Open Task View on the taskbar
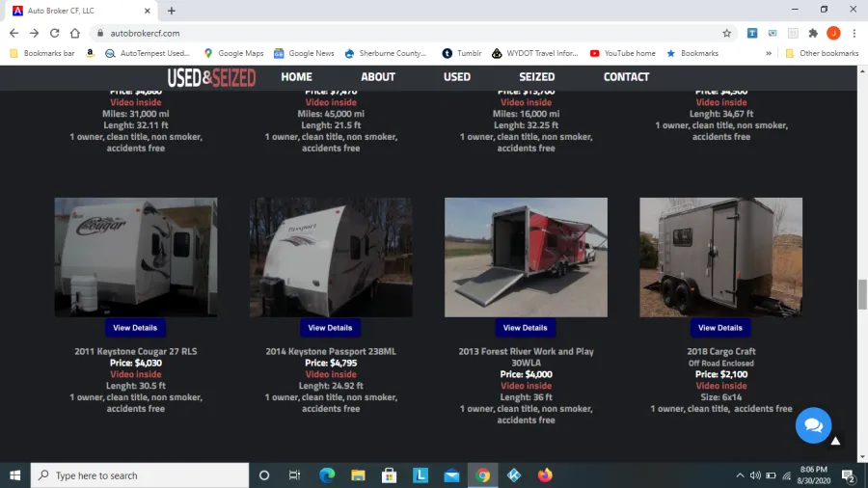 point(294,475)
